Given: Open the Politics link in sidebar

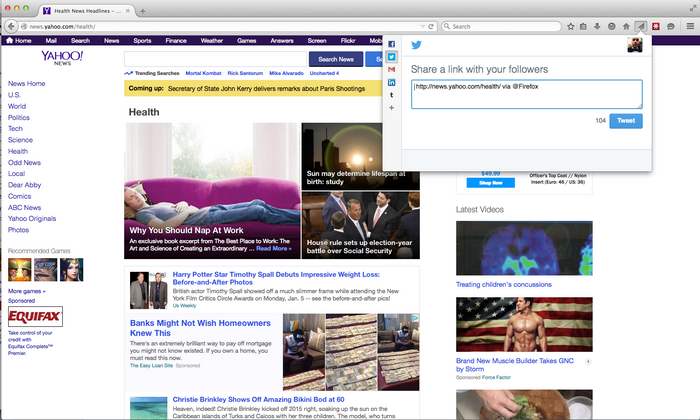Looking at the screenshot, I should (x=19, y=117).
